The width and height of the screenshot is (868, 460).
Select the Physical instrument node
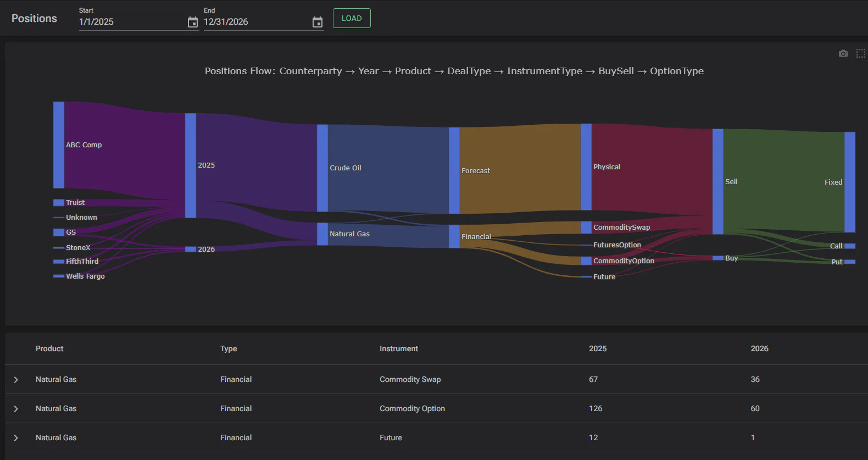586,167
